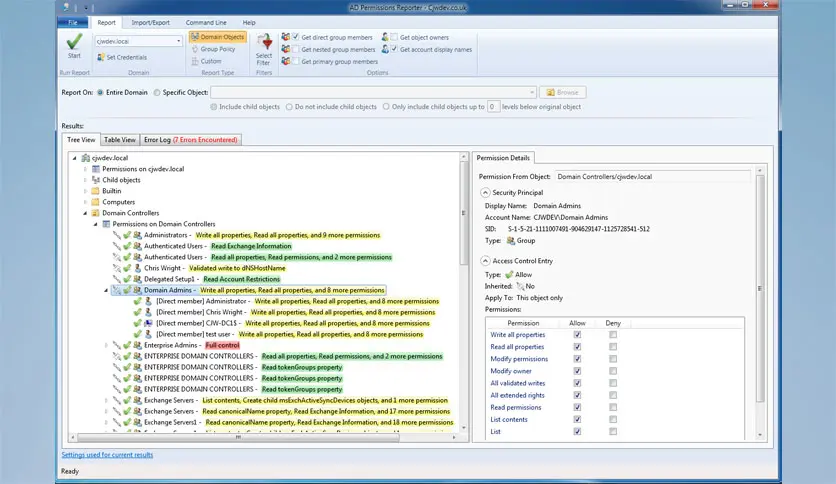Enable Get object owners checkbox

click(395, 37)
